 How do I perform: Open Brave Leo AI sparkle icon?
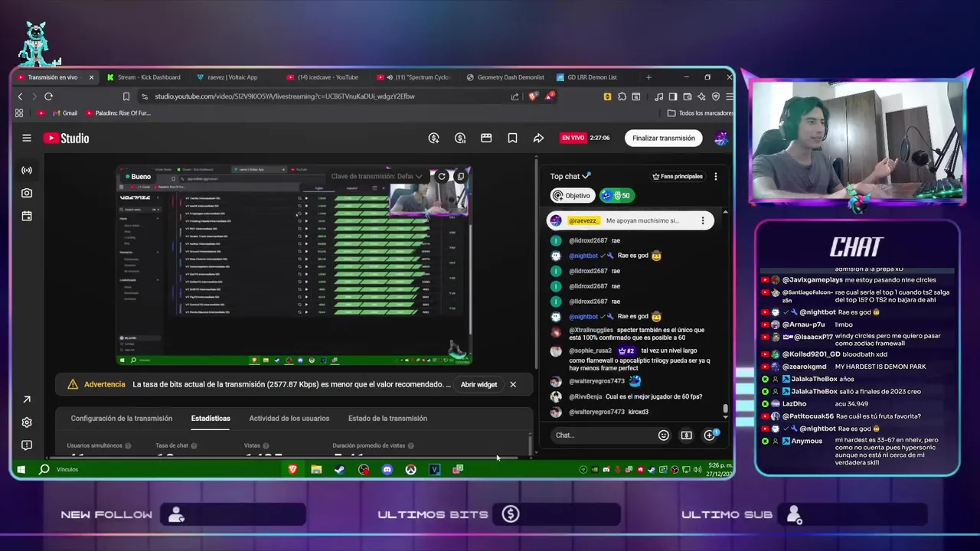(x=702, y=96)
